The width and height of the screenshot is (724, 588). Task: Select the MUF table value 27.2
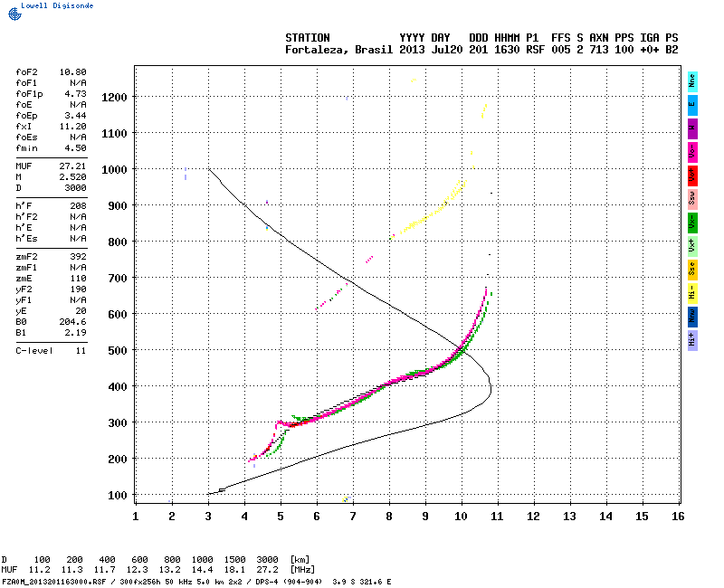tap(267, 570)
